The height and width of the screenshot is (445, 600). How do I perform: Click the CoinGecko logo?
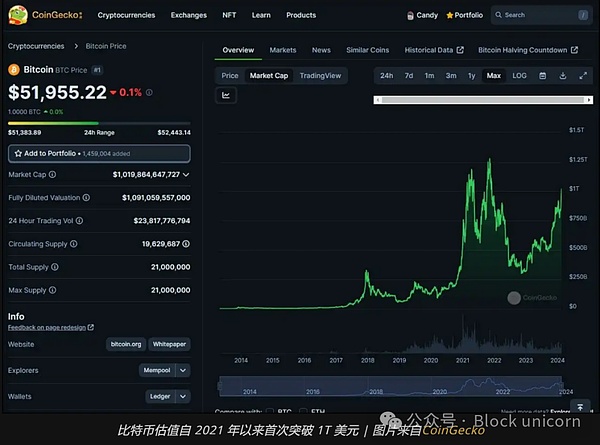pos(42,15)
